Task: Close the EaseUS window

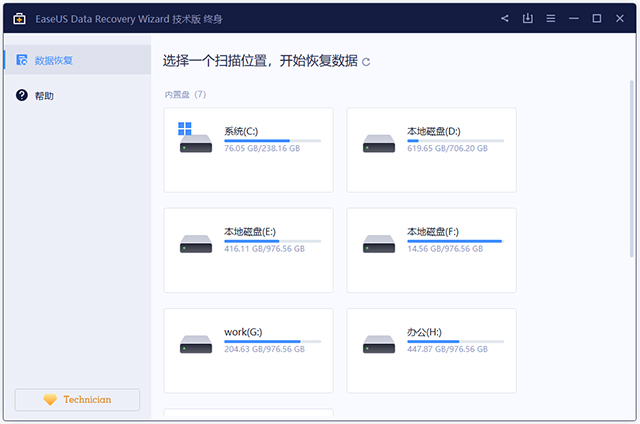Action: tap(620, 18)
